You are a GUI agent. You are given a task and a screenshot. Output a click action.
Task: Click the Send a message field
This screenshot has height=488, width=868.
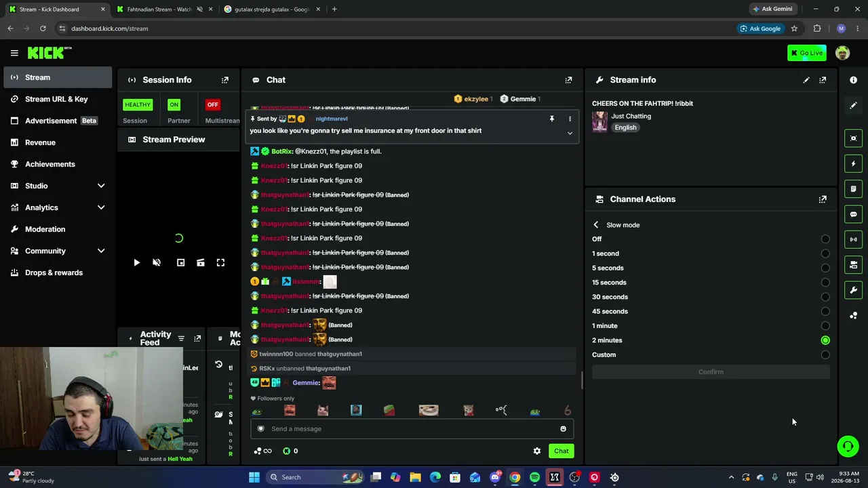pyautogui.click(x=412, y=429)
